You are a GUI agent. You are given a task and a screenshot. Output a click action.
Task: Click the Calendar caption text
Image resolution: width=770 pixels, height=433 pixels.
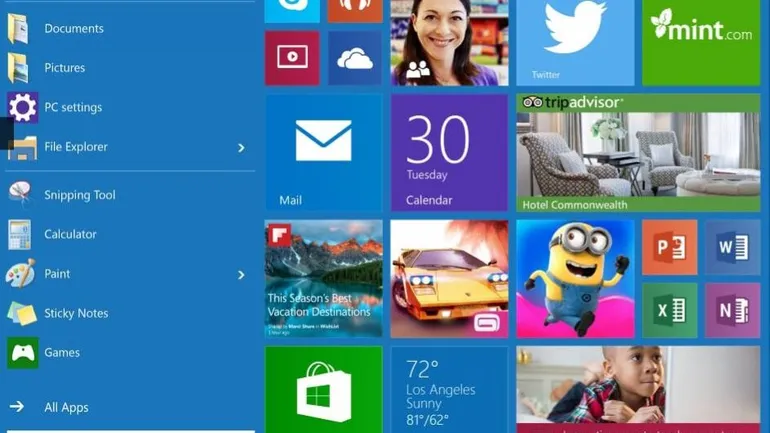[x=429, y=200]
